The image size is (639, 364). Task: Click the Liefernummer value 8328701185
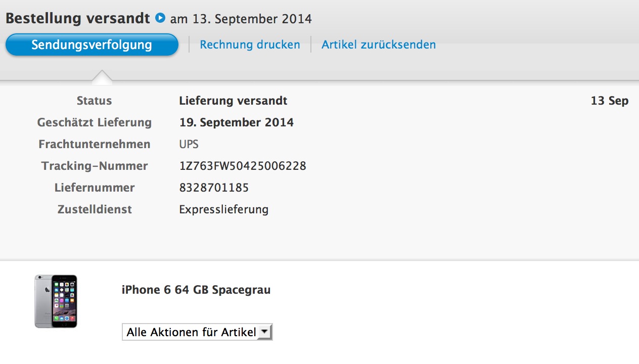coord(214,188)
